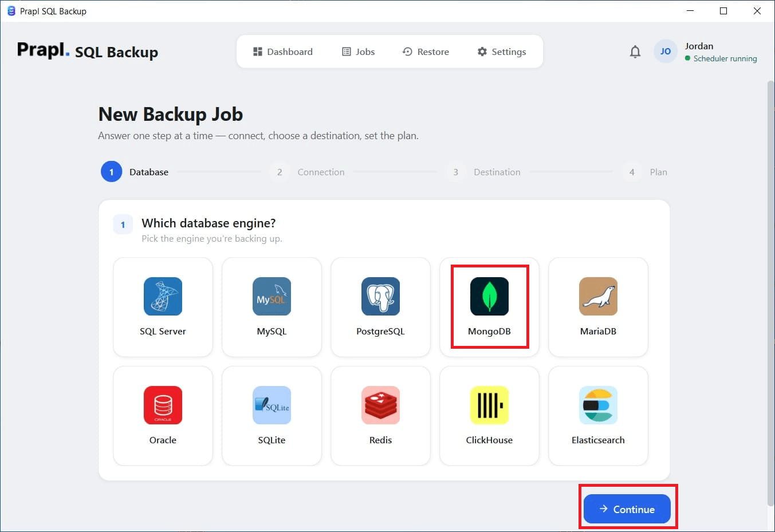775x532 pixels.
Task: Jump to wizard step 2 Connection
Action: coord(307,172)
